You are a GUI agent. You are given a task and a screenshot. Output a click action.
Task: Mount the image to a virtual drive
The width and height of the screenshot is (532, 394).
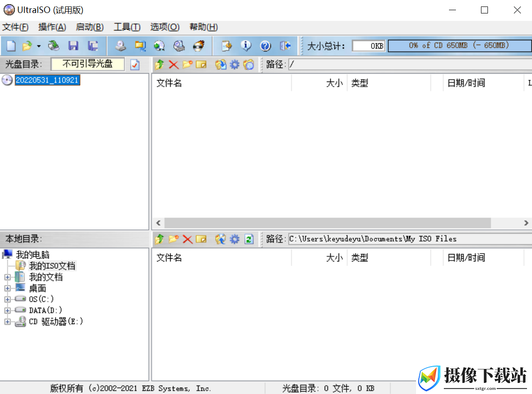coord(179,46)
